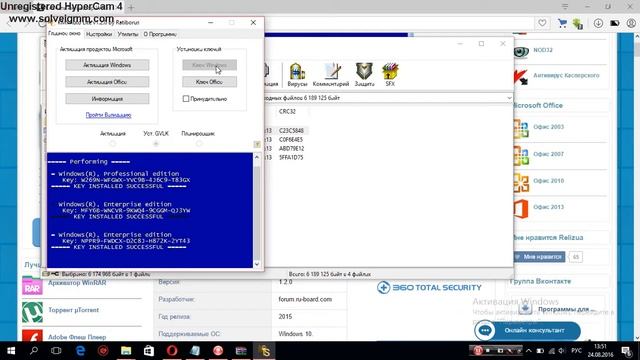The width and height of the screenshot is (640, 360).
Task: Launch Microsoft Edge from taskbar
Action: 80,351
